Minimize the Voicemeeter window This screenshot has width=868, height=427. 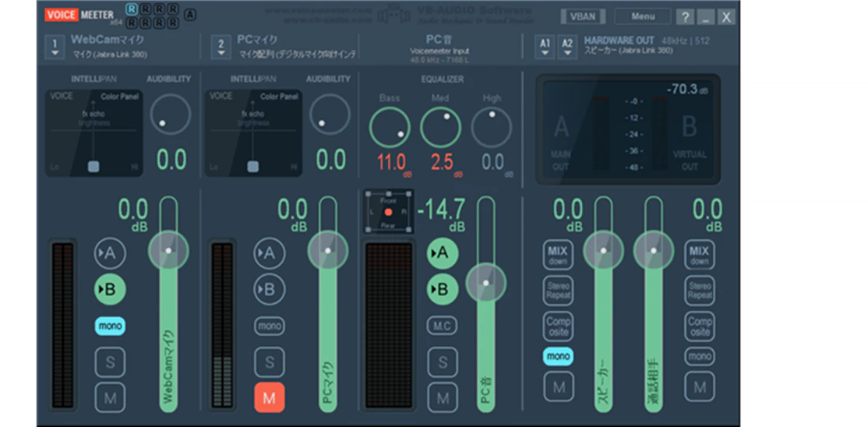pyautogui.click(x=705, y=17)
